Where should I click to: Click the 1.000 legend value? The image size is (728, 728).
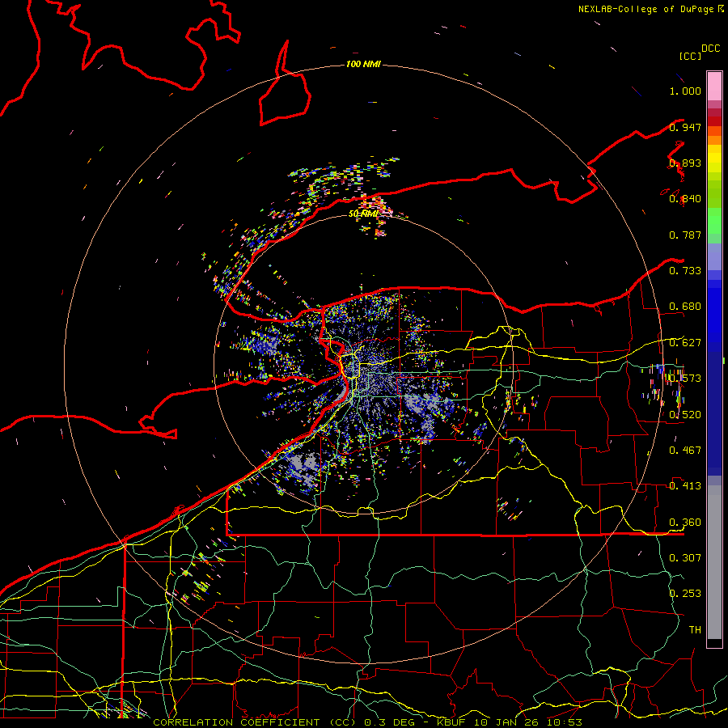(x=685, y=91)
